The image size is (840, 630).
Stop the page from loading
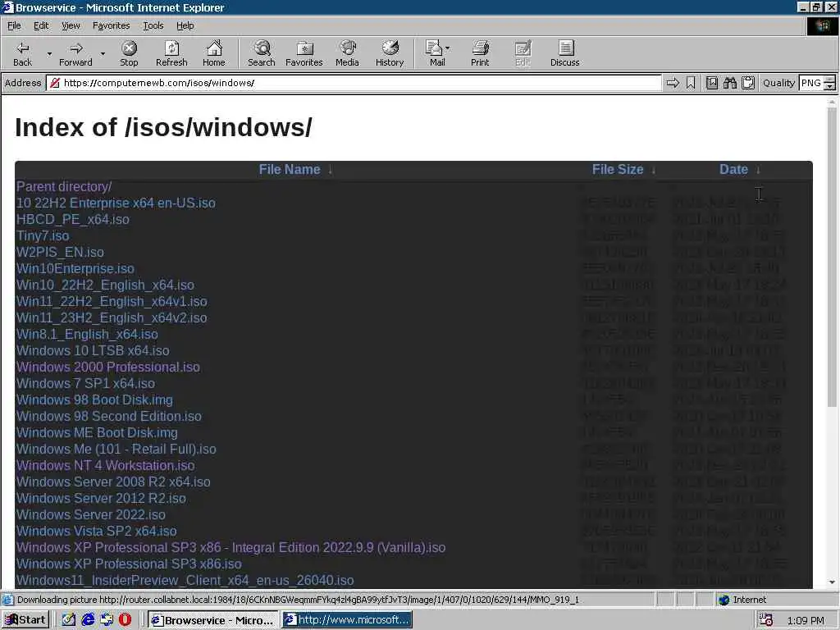(129, 53)
